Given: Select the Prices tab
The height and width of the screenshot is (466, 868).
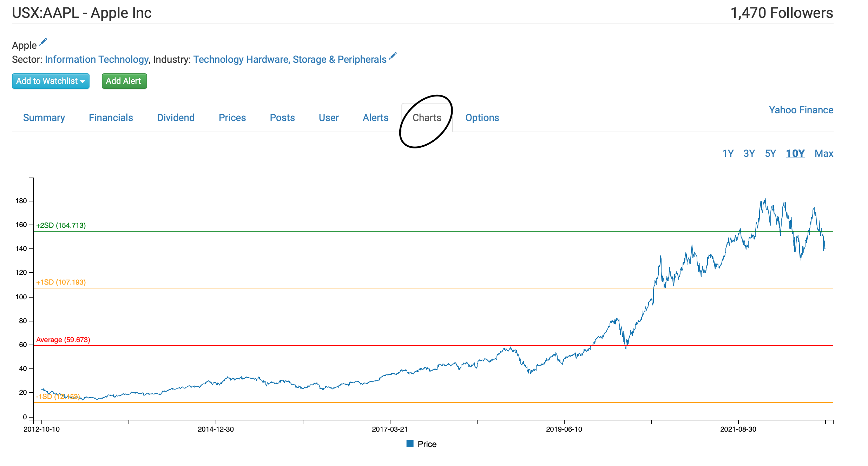Looking at the screenshot, I should pyautogui.click(x=232, y=118).
